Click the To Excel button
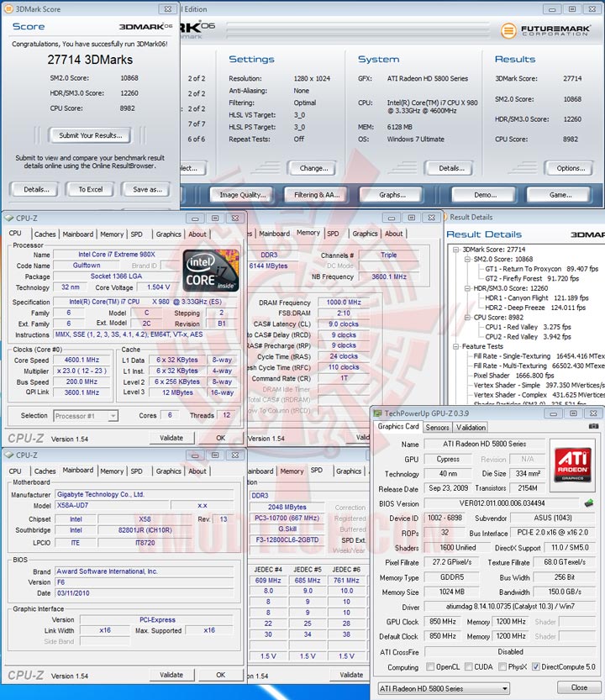605x700 pixels. click(90, 189)
